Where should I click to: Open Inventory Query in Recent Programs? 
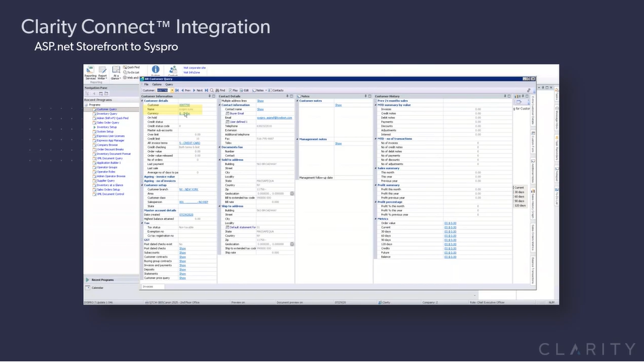[x=107, y=114]
